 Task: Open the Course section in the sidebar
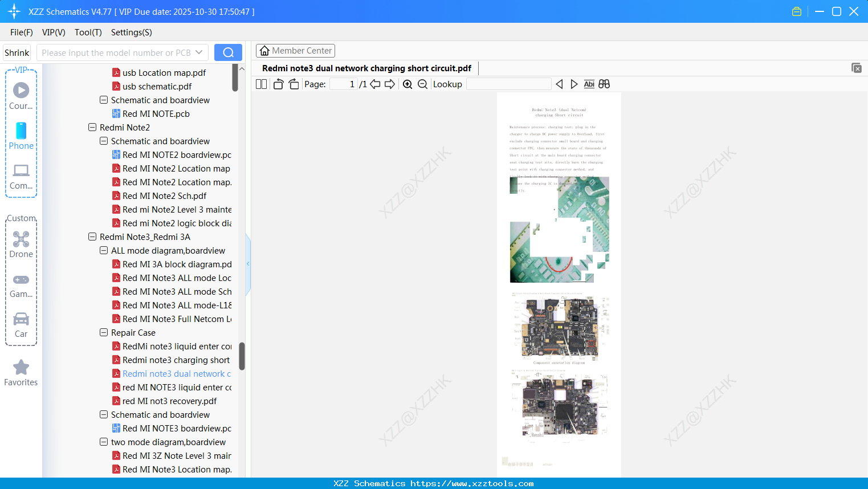(x=21, y=96)
